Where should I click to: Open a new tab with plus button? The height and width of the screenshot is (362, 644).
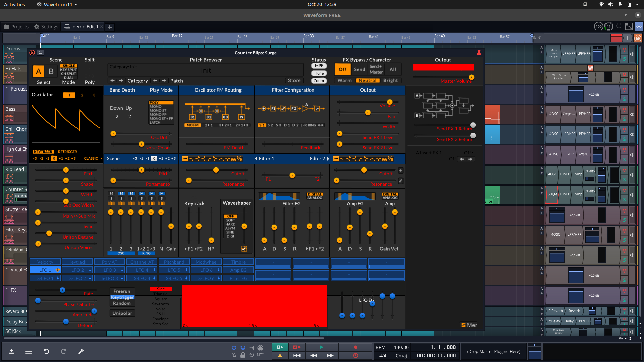point(110,27)
